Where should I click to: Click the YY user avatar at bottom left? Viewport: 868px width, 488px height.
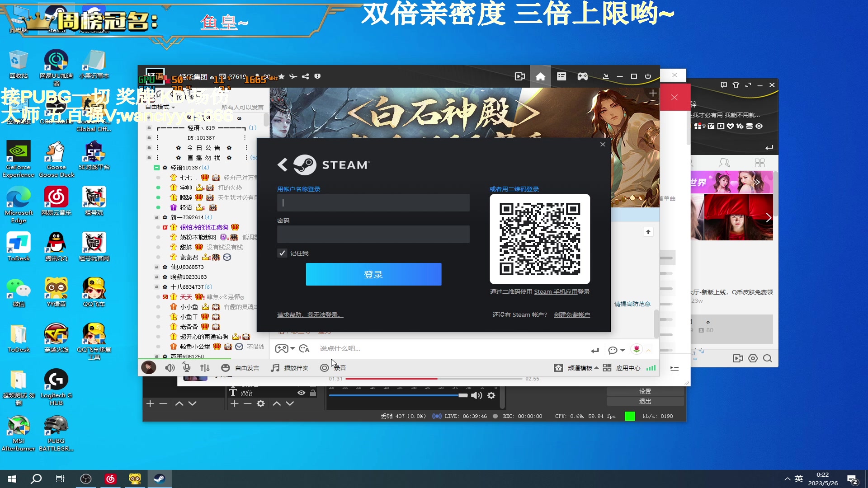coord(149,367)
